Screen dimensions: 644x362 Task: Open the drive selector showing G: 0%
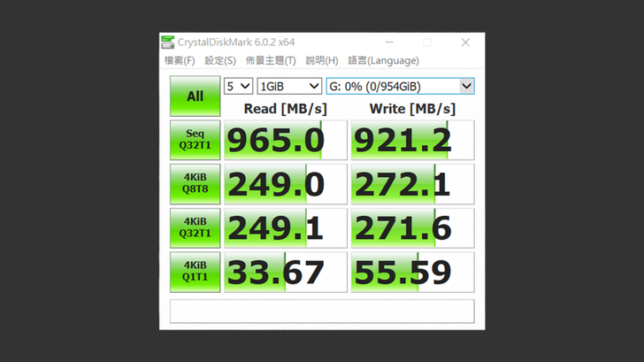pyautogui.click(x=400, y=86)
